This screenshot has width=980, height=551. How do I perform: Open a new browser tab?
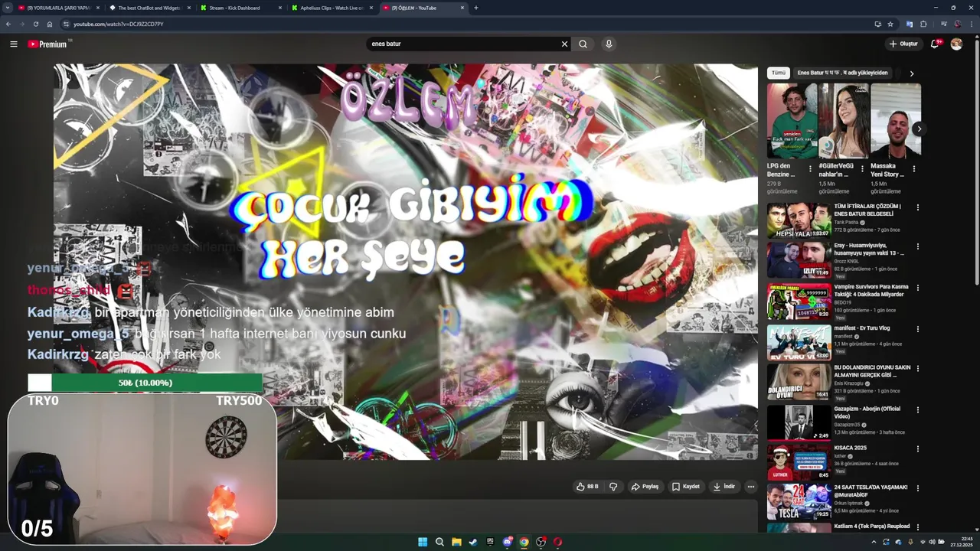[x=476, y=8]
